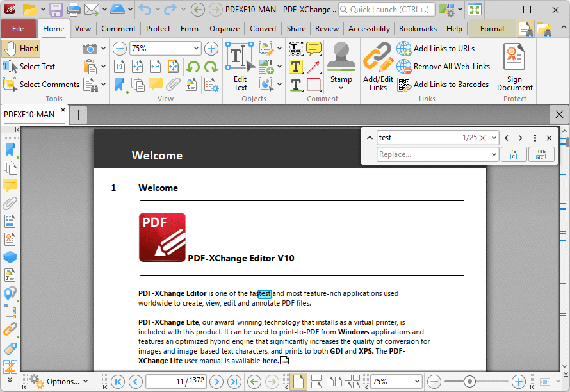Click the page number field
Image resolution: width=570 pixels, height=392 pixels.
pos(176,382)
